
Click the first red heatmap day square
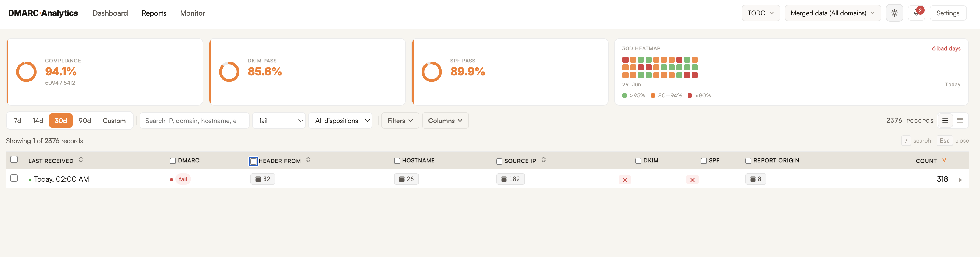tap(625, 60)
